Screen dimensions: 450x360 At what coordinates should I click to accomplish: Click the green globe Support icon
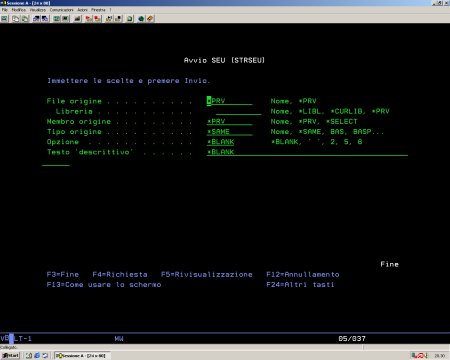(141, 19)
